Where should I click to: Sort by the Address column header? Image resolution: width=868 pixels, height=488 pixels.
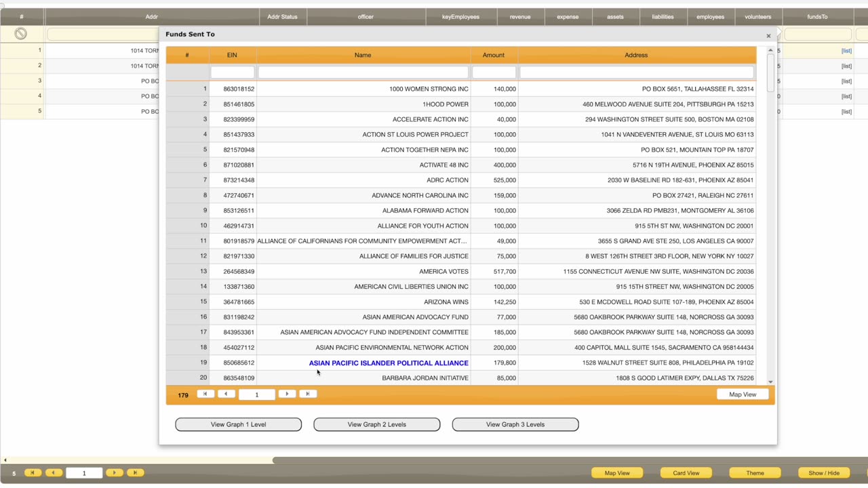(636, 55)
